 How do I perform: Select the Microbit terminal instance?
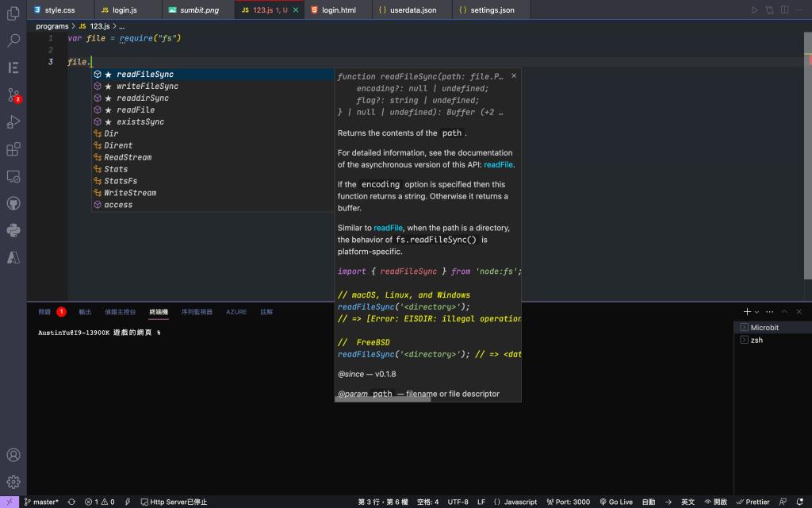point(772,327)
